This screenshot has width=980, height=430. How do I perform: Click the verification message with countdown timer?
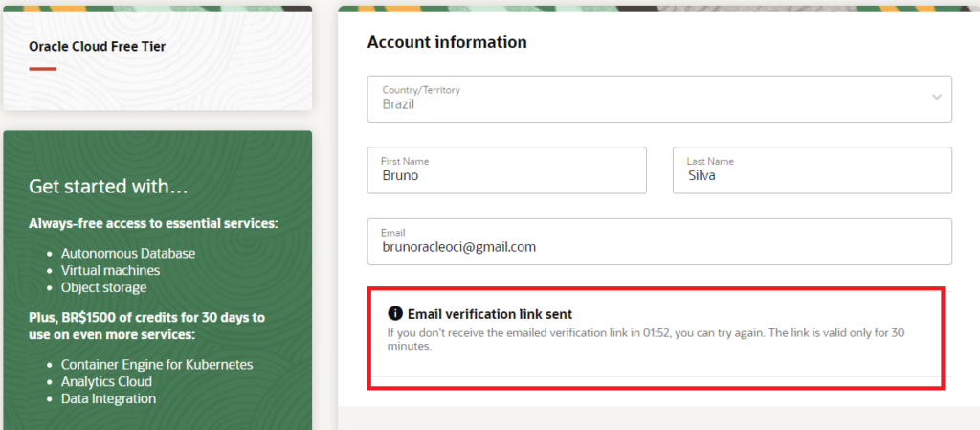coord(646,339)
